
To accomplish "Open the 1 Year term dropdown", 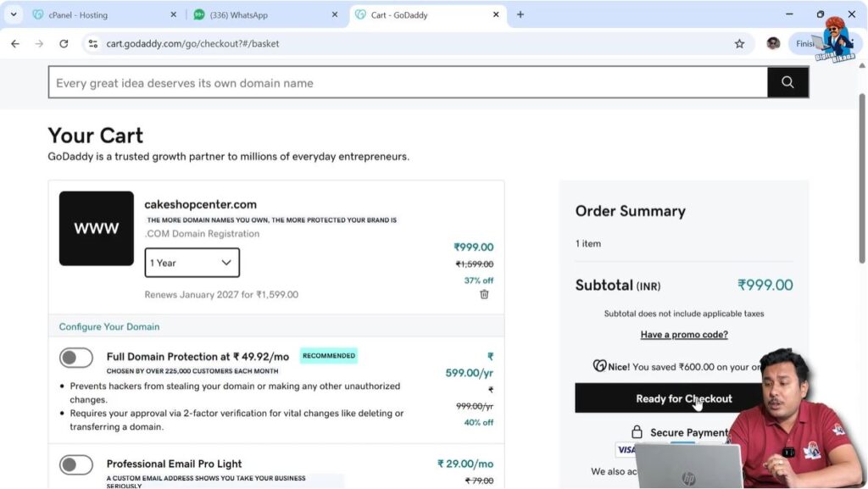I will (192, 263).
